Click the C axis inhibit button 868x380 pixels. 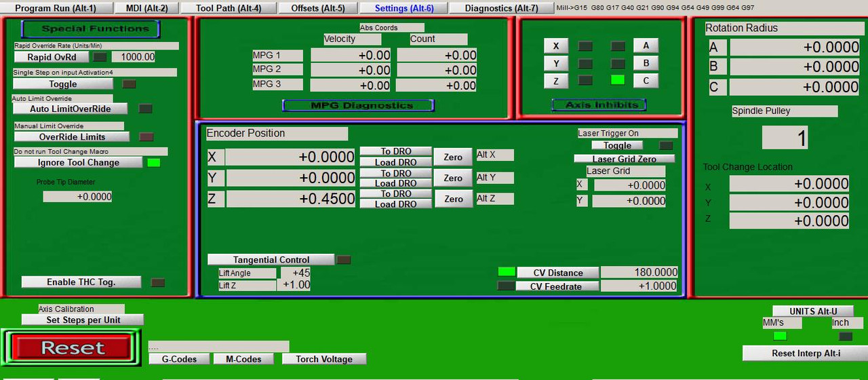coord(646,80)
